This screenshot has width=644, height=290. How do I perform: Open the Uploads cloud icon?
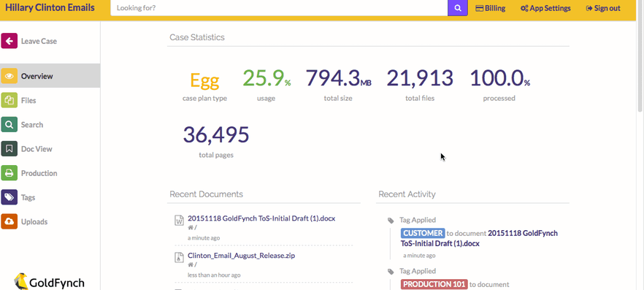9,221
